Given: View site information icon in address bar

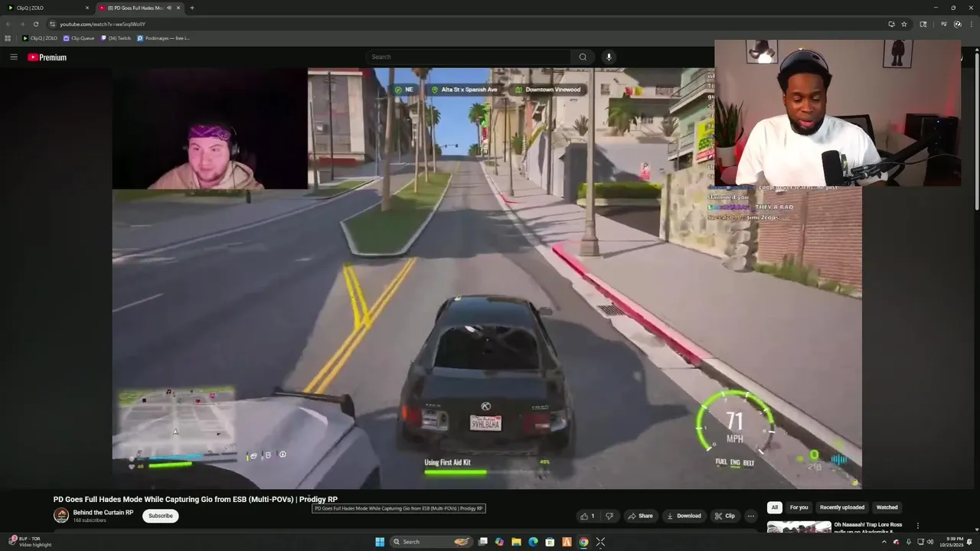Looking at the screenshot, I should 52,24.
